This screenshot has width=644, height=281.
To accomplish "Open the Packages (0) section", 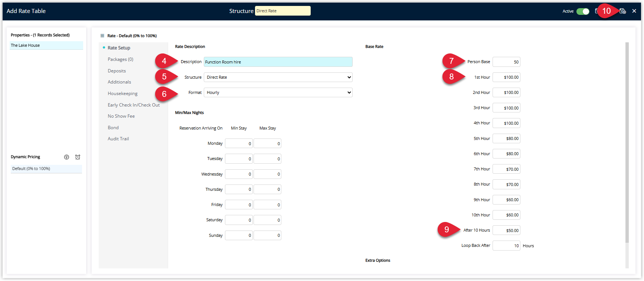I will point(120,59).
